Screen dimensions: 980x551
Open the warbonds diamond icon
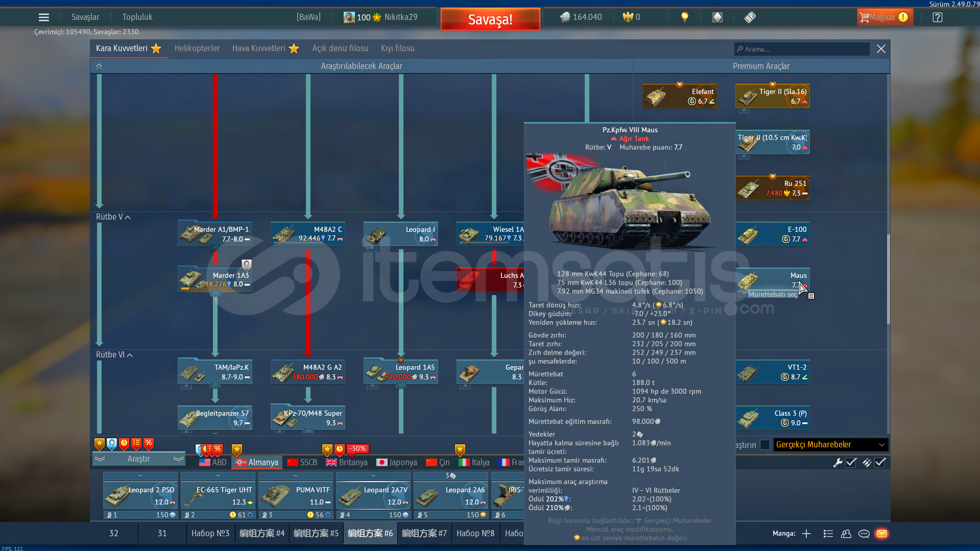pyautogui.click(x=718, y=17)
